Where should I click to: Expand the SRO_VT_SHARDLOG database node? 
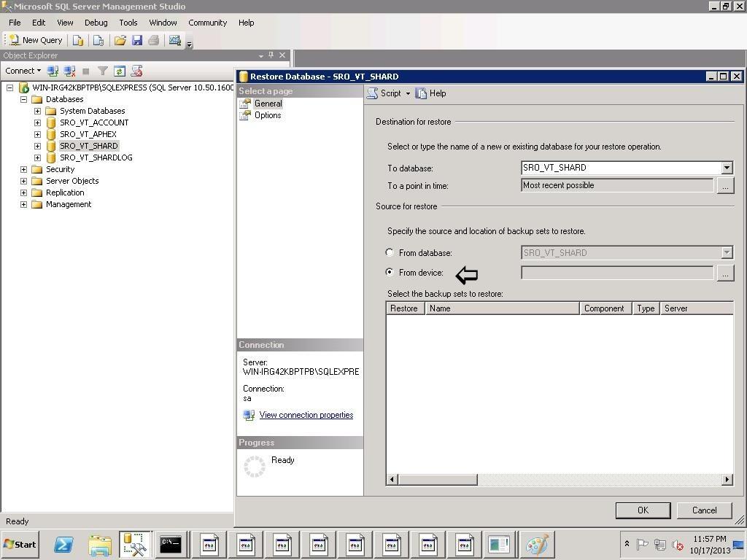point(37,157)
